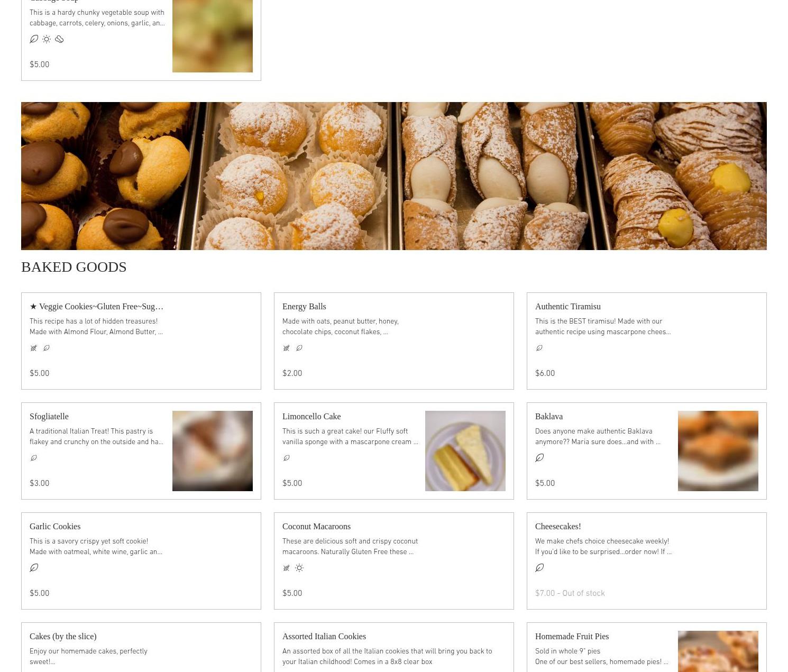Click the leaf icon on the cabbage soup card
The image size is (788, 672).
pyautogui.click(x=34, y=39)
